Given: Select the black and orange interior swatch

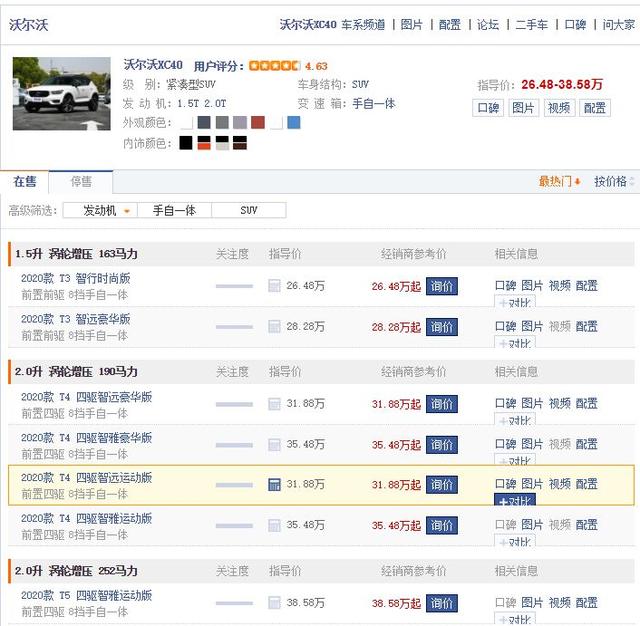Looking at the screenshot, I should tap(204, 143).
